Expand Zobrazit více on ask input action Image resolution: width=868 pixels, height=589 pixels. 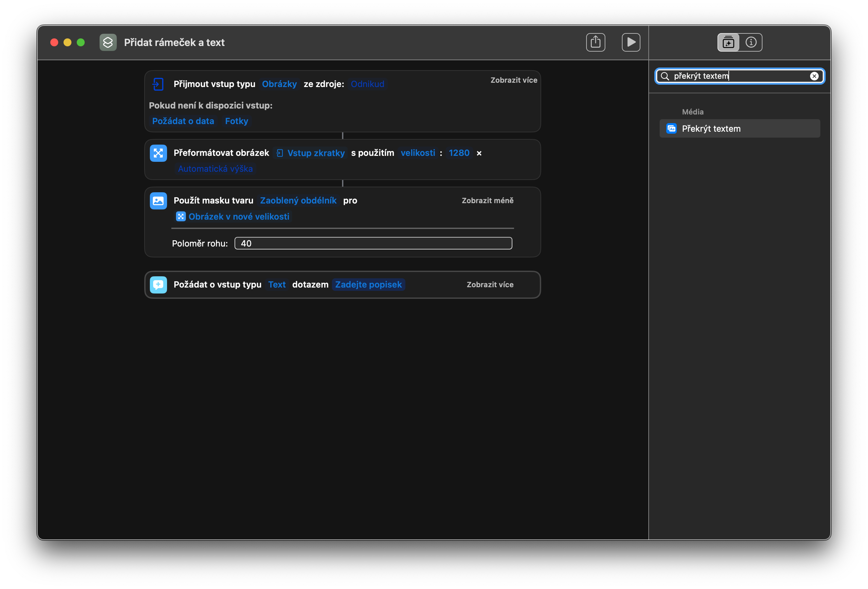[490, 285]
